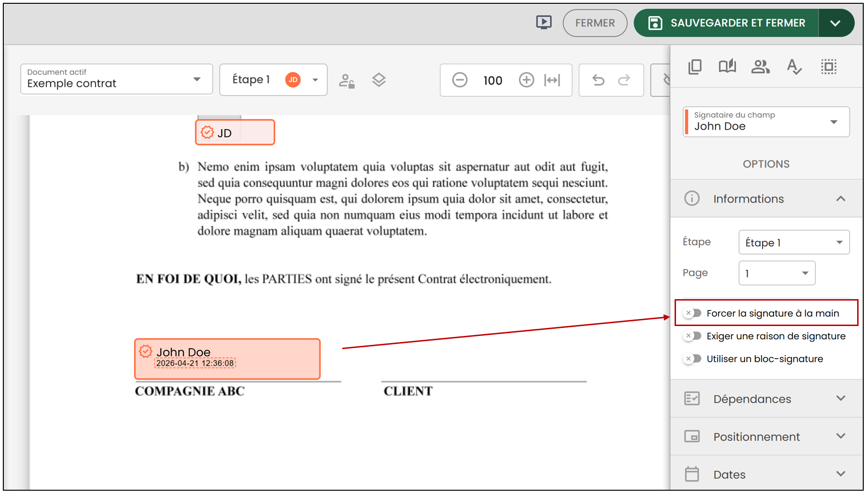
Task: Open the documents copy icon tab
Action: coord(695,67)
